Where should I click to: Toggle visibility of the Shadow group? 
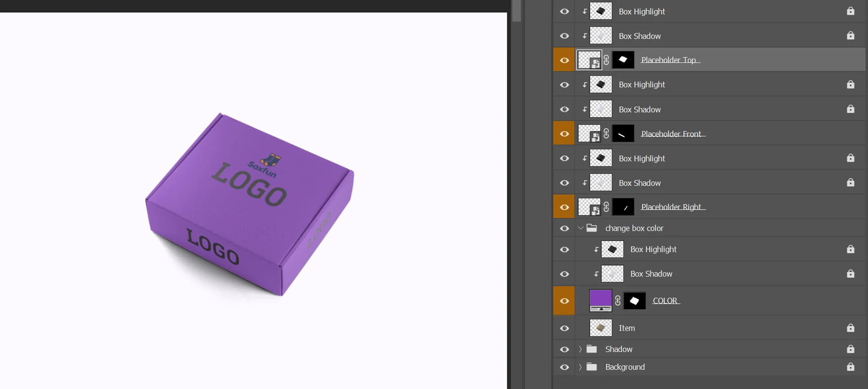pyautogui.click(x=564, y=349)
